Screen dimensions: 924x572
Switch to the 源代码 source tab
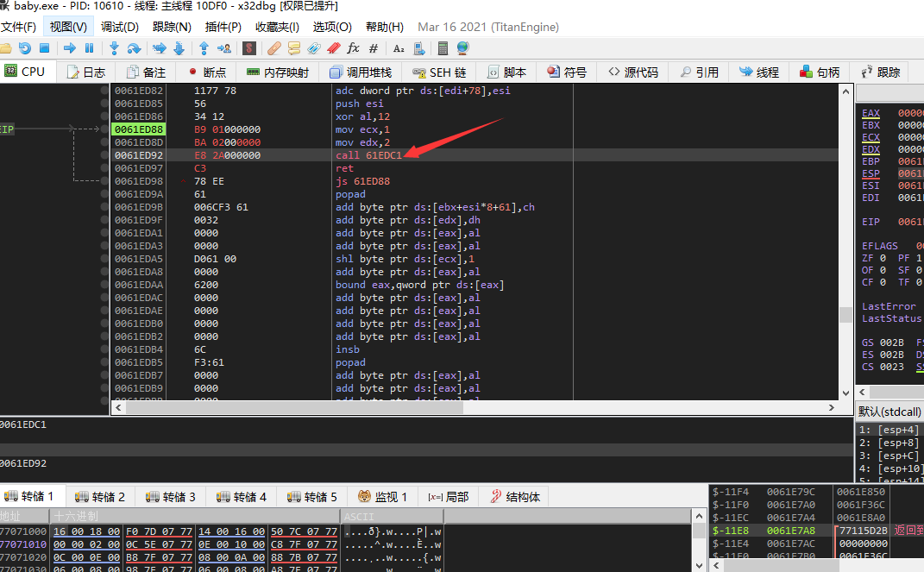pos(633,72)
